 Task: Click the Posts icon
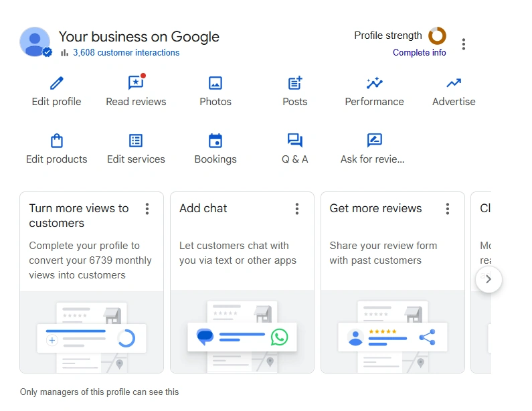pyautogui.click(x=295, y=83)
